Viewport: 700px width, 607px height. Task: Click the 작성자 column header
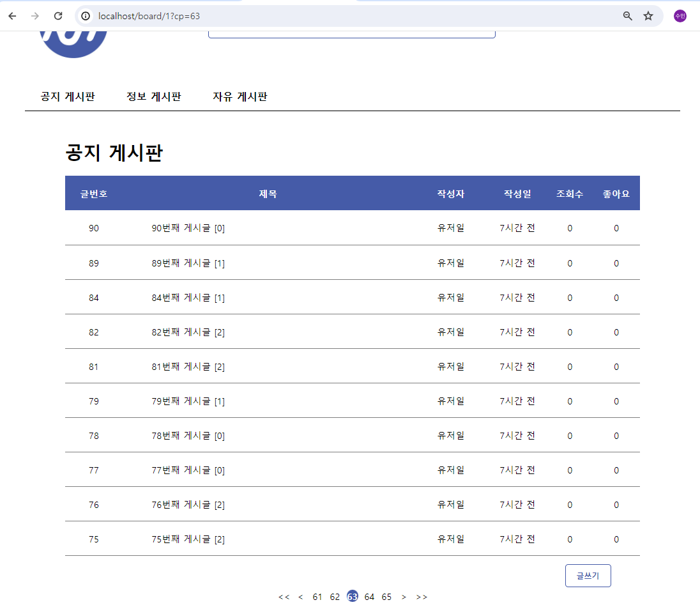451,194
